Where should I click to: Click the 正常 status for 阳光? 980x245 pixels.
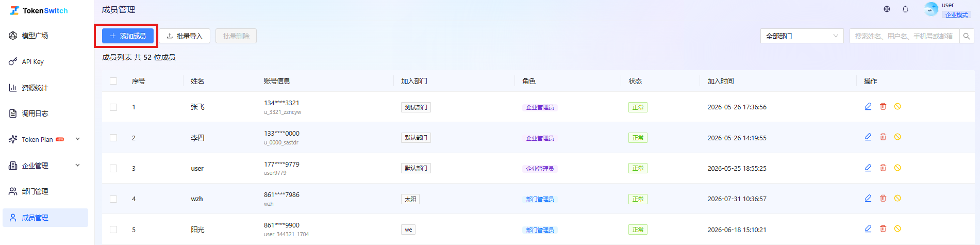[x=638, y=230]
